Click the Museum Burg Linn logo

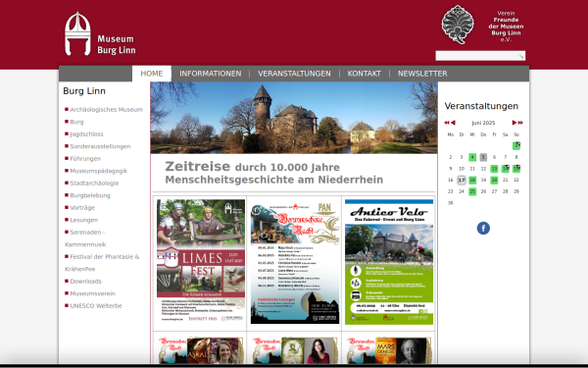[100, 33]
